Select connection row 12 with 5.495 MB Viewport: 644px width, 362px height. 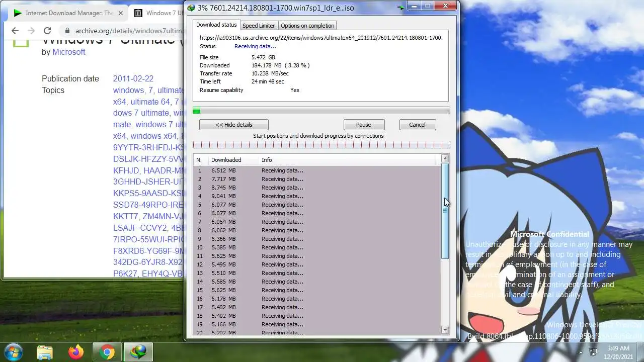(x=317, y=264)
